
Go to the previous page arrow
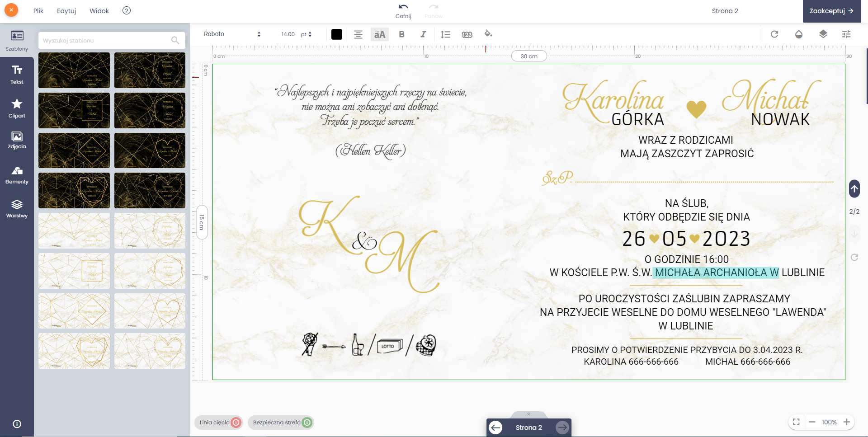(496, 428)
